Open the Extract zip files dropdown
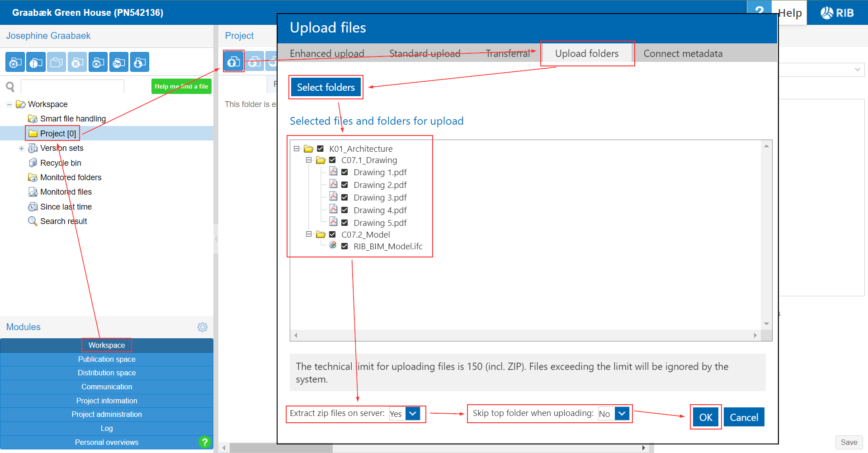This screenshot has height=453, width=868. pyautogui.click(x=413, y=413)
